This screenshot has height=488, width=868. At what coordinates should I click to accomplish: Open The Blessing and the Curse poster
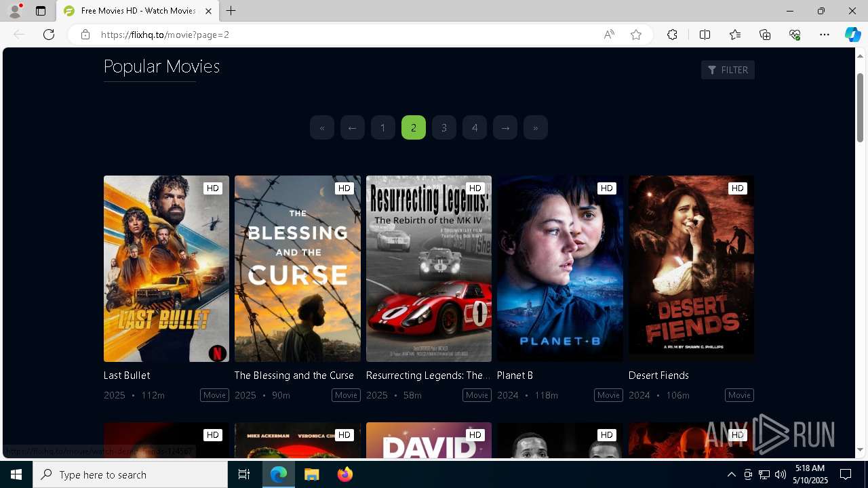[x=298, y=268]
